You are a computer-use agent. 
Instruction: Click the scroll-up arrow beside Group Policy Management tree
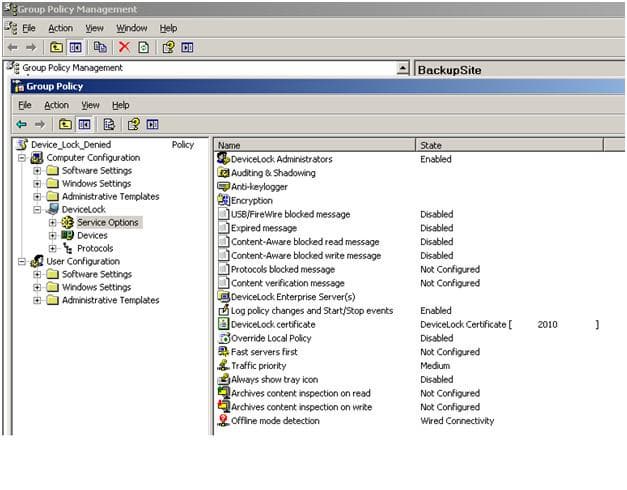pos(403,68)
